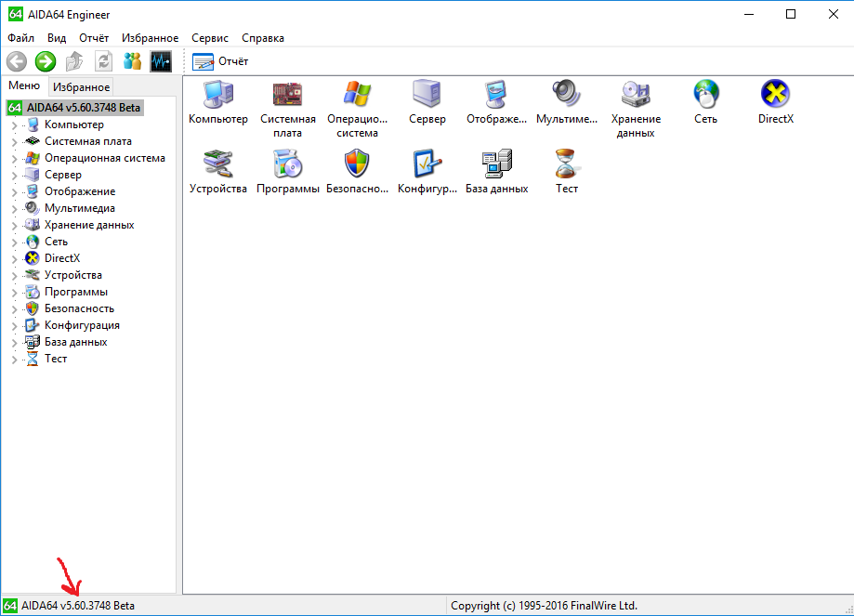854x616 pixels.
Task: Expand the DirectX tree node
Action: point(14,258)
